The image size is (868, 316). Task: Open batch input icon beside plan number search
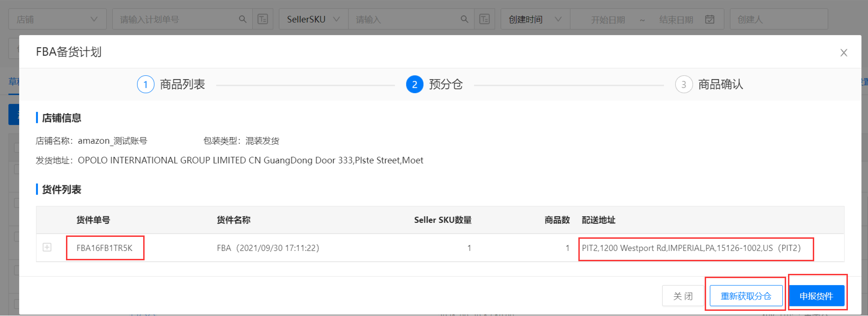point(263,19)
